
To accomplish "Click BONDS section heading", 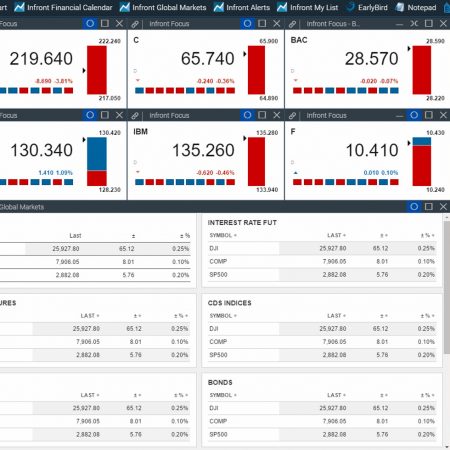I will click(220, 382).
